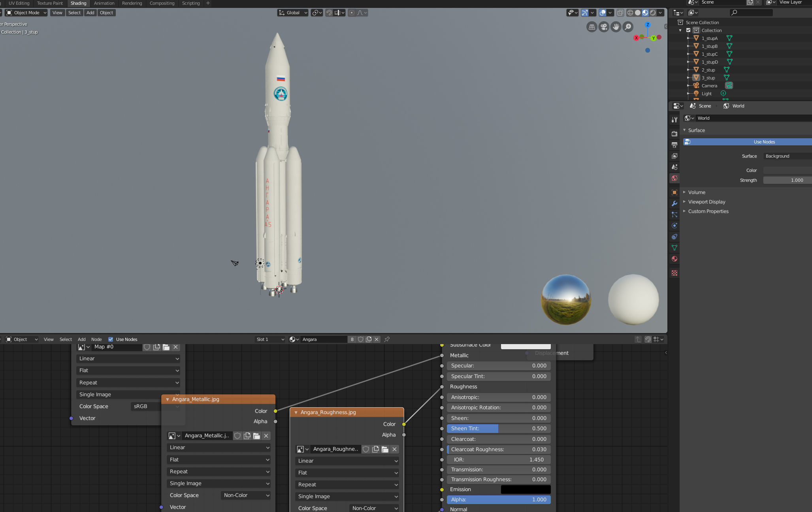Select 2_stup object in outliner
The height and width of the screenshot is (512, 812).
(708, 70)
